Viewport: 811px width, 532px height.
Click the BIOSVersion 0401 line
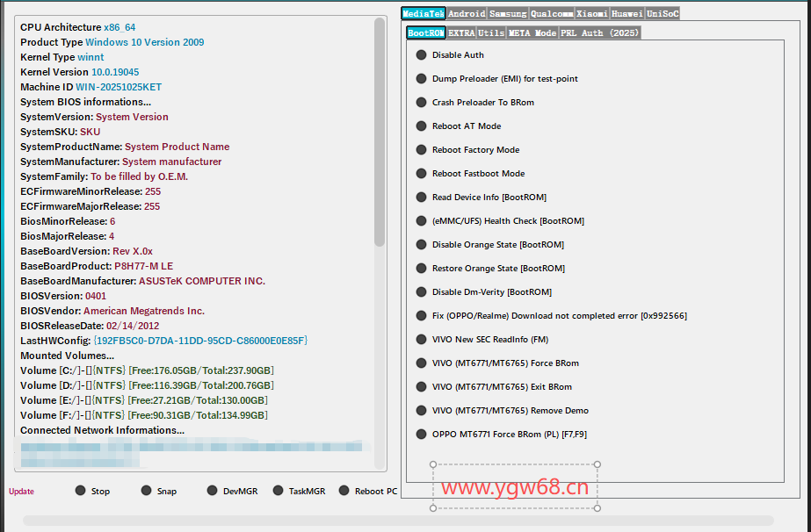(x=63, y=296)
